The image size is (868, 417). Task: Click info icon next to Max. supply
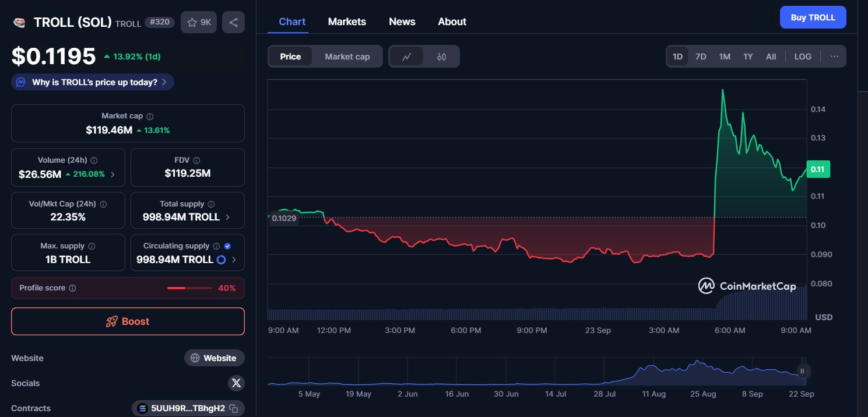click(x=92, y=246)
